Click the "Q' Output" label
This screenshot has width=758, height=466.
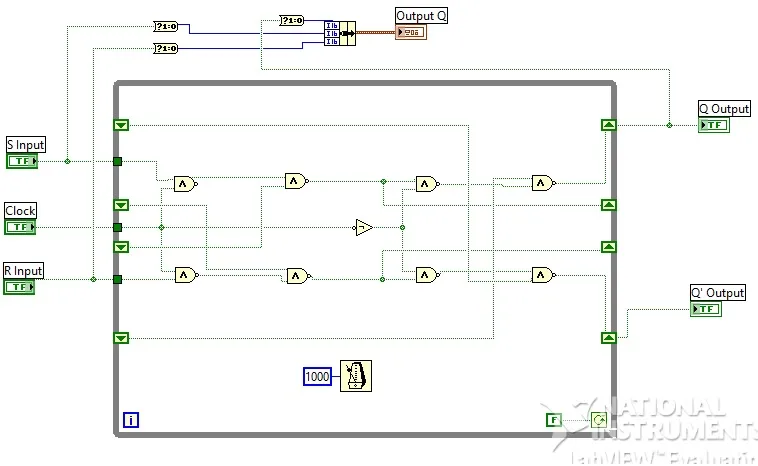pos(717,292)
